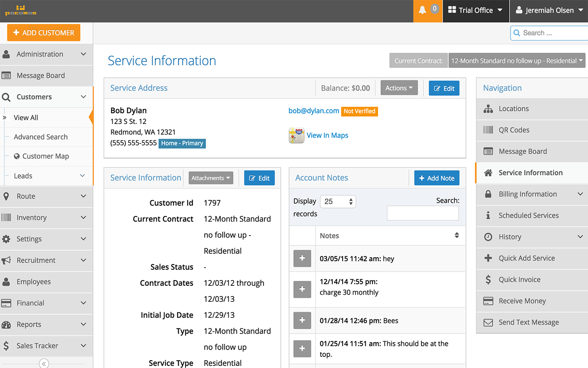
Task: Click the Quick Invoice dollar icon
Action: (488, 280)
